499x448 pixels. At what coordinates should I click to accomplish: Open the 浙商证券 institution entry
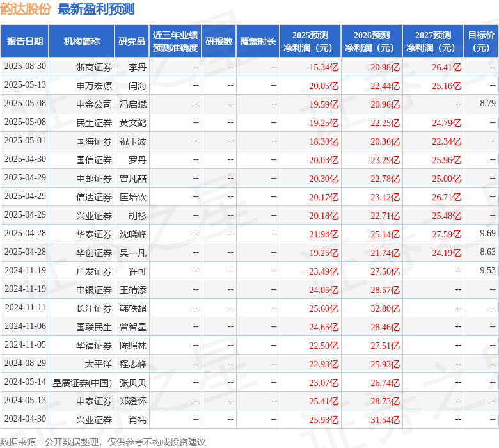[93, 67]
